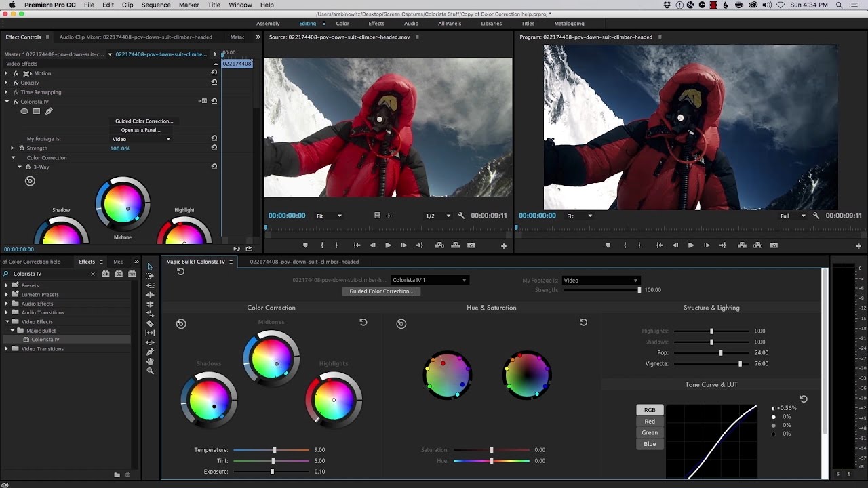The height and width of the screenshot is (488, 868).
Task: Collapse the Colorista IV effect
Action: point(7,102)
